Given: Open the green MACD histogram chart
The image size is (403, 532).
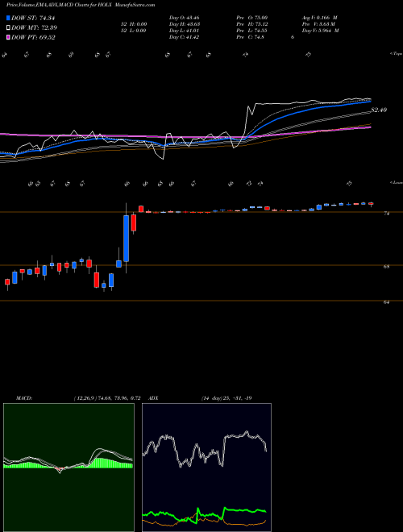Looking at the screenshot, I should pos(69,468).
